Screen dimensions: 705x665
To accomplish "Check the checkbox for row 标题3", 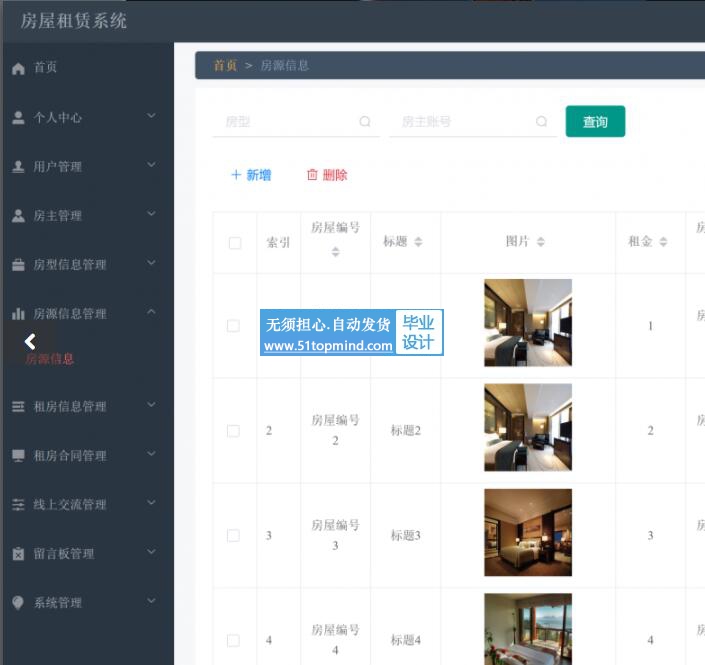I will pyautogui.click(x=233, y=536).
